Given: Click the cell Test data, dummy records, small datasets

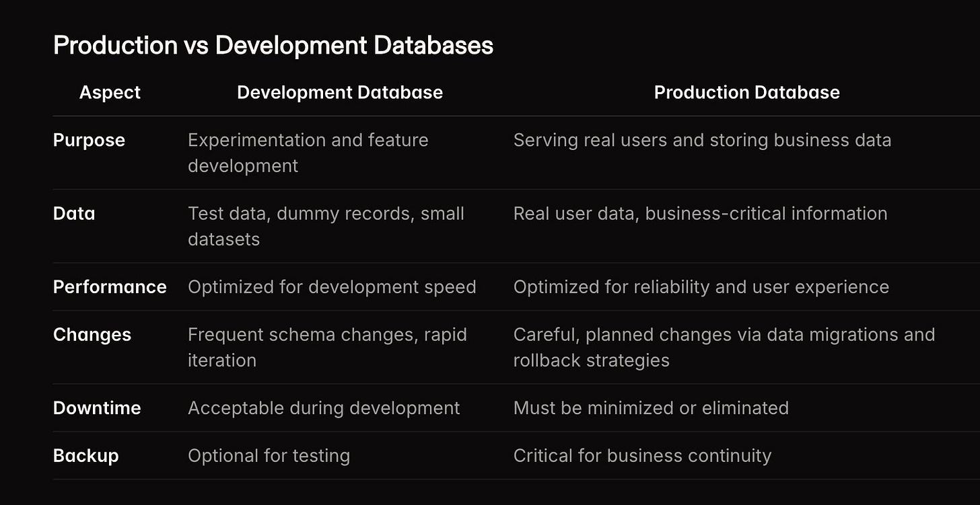Looking at the screenshot, I should tap(326, 226).
